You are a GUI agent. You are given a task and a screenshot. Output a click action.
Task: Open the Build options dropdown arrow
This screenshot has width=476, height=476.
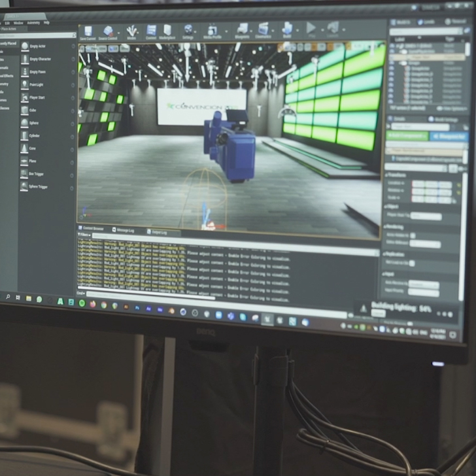pos(297,30)
